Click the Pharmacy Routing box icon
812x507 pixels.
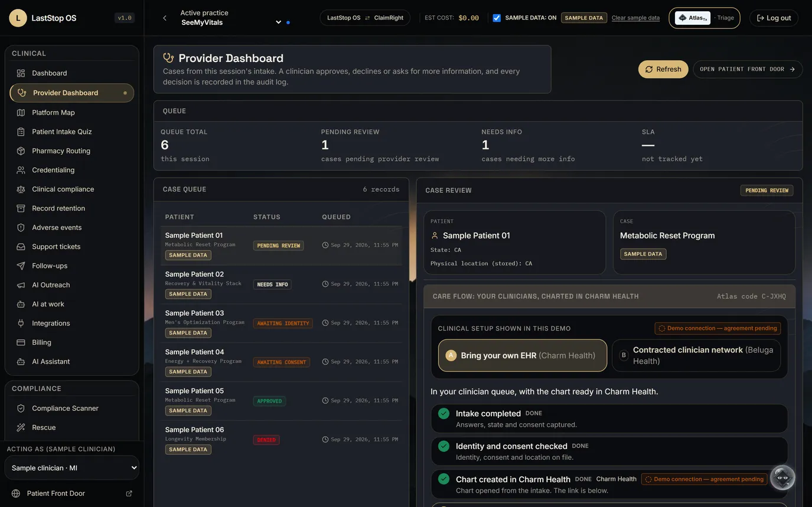(21, 151)
